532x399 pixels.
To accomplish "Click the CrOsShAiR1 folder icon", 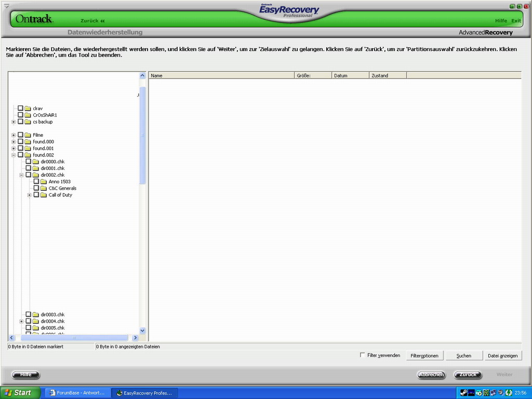I will (x=28, y=115).
